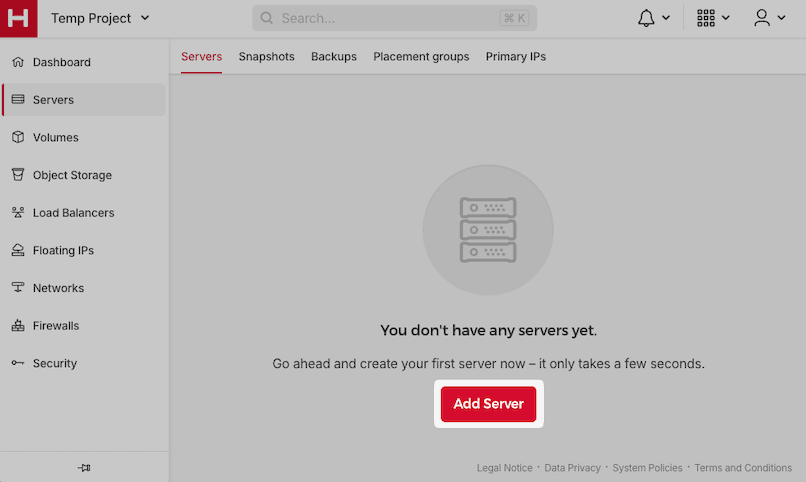806x482 pixels.
Task: Click the ⌘ K shortcut badge
Action: click(514, 18)
